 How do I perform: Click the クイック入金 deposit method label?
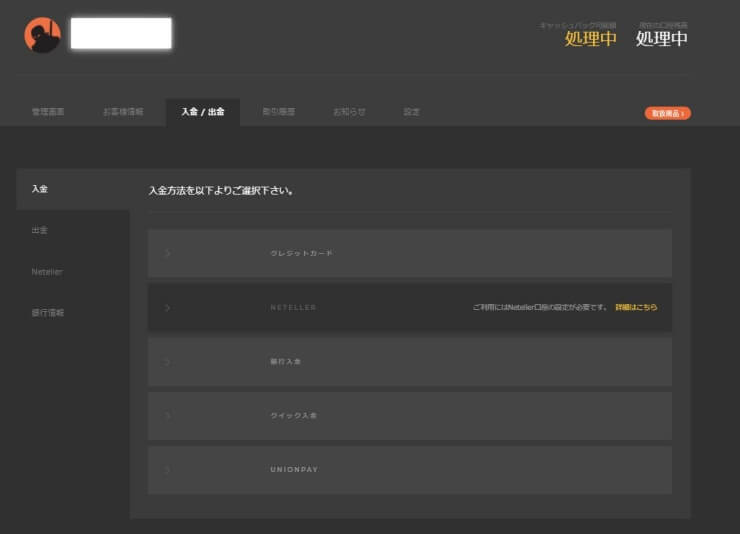tap(293, 416)
